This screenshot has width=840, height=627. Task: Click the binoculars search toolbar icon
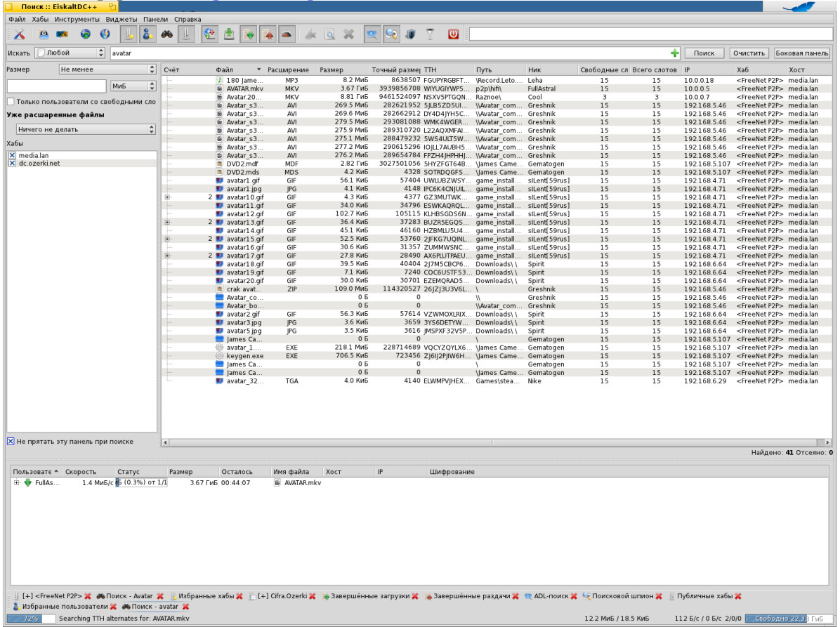pyautogui.click(x=167, y=34)
